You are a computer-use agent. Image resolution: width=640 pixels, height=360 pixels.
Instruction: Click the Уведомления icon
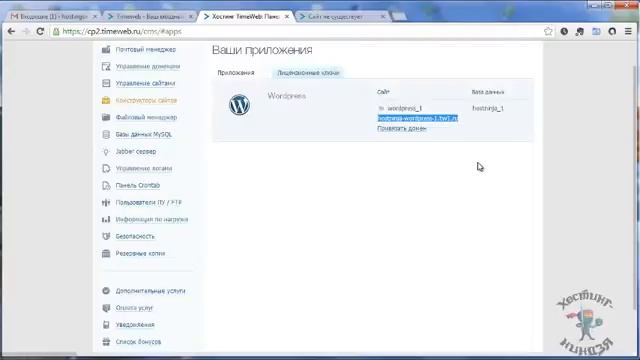coord(106,325)
